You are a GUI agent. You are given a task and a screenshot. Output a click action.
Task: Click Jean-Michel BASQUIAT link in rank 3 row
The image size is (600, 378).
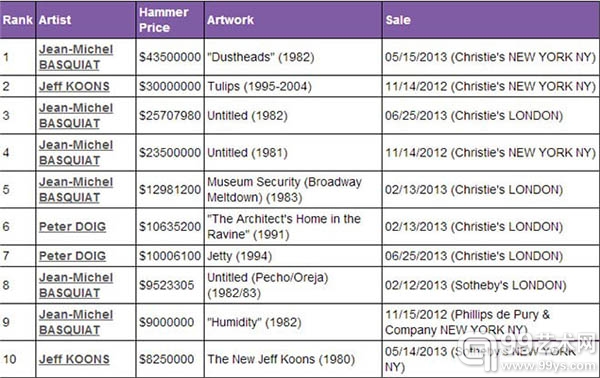pyautogui.click(x=76, y=116)
